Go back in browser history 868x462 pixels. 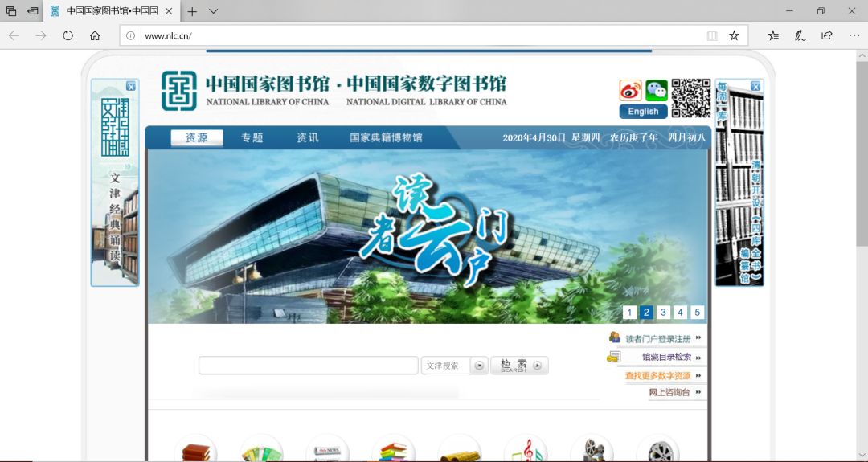pyautogui.click(x=14, y=35)
